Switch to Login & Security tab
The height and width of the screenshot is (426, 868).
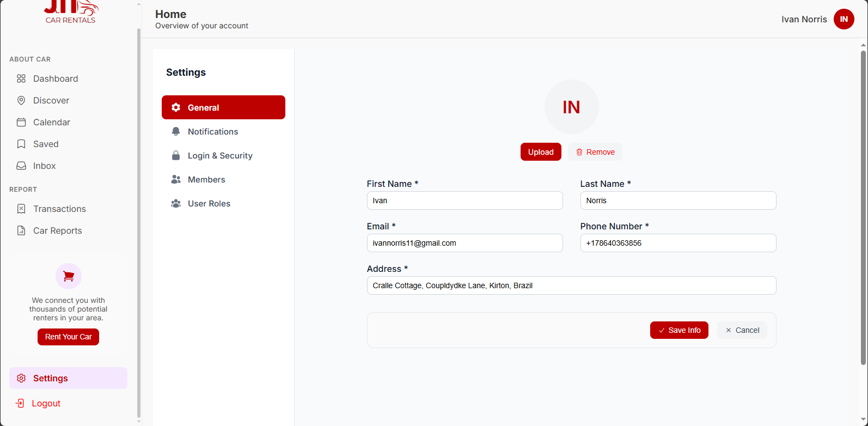(223, 155)
